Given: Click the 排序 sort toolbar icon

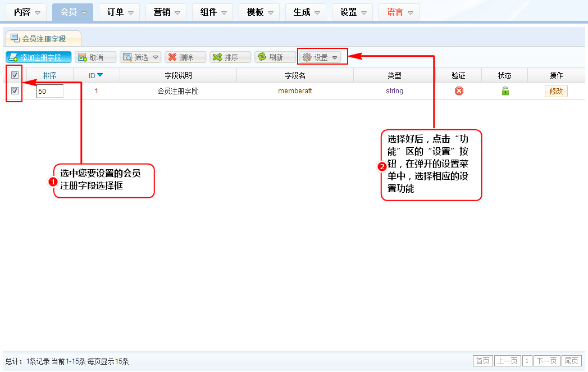Looking at the screenshot, I should click(217, 57).
